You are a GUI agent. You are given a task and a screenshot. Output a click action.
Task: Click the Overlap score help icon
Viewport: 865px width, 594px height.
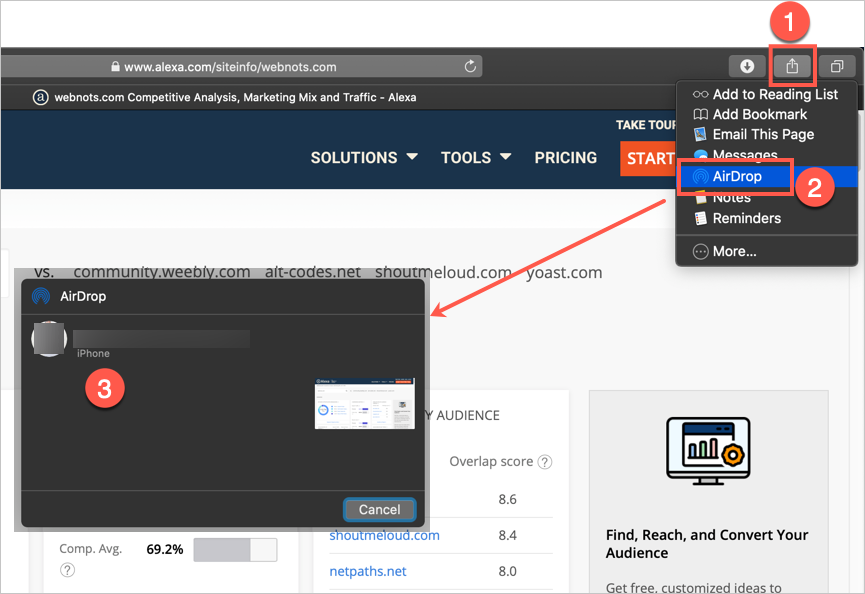(545, 462)
